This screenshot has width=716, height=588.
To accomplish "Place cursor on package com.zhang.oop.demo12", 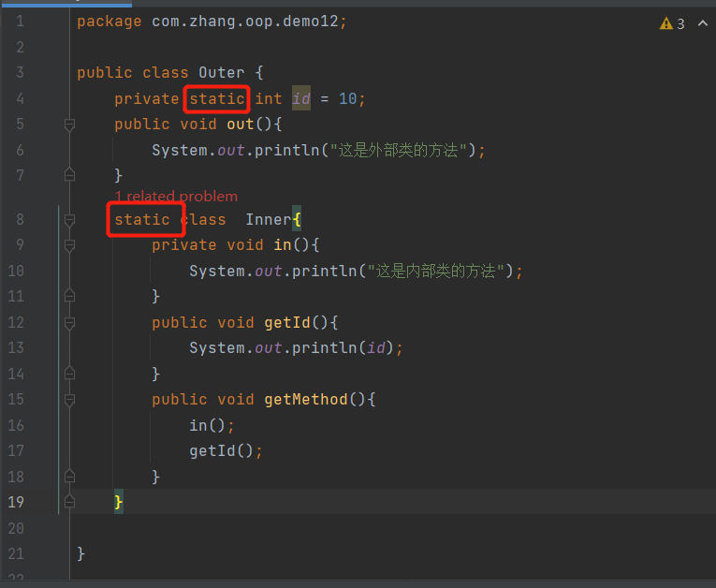I will click(x=212, y=22).
